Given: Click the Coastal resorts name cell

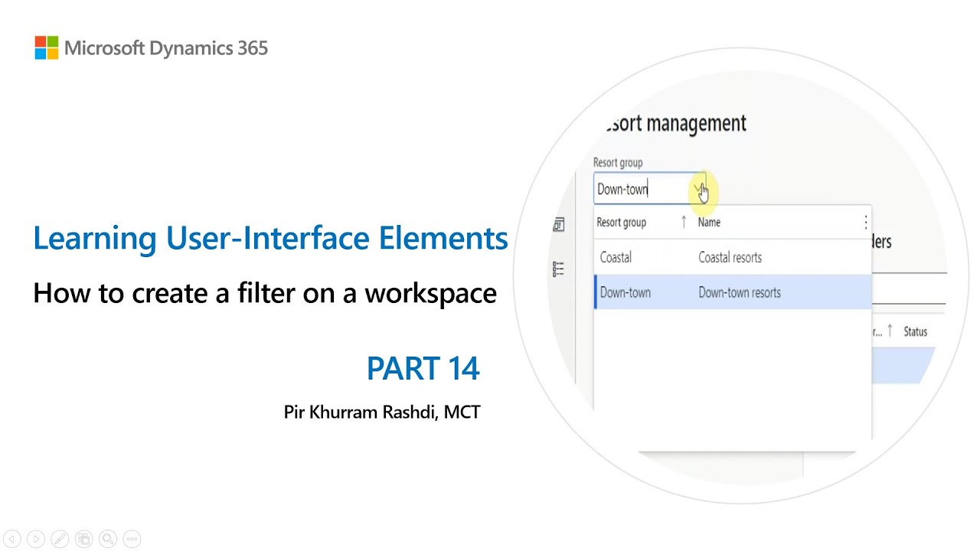Looking at the screenshot, I should (730, 258).
